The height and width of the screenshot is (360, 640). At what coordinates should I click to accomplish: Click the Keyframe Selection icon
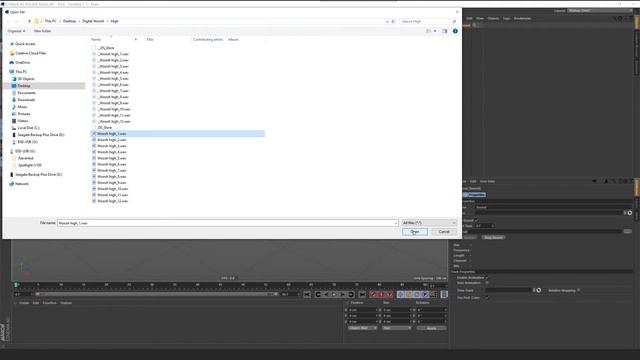tap(389, 294)
